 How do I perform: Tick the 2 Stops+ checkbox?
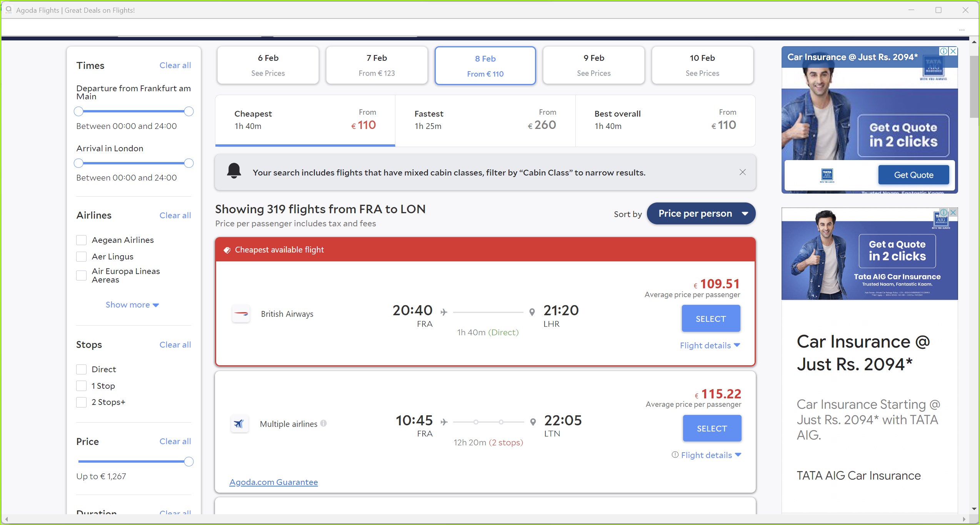coord(81,402)
